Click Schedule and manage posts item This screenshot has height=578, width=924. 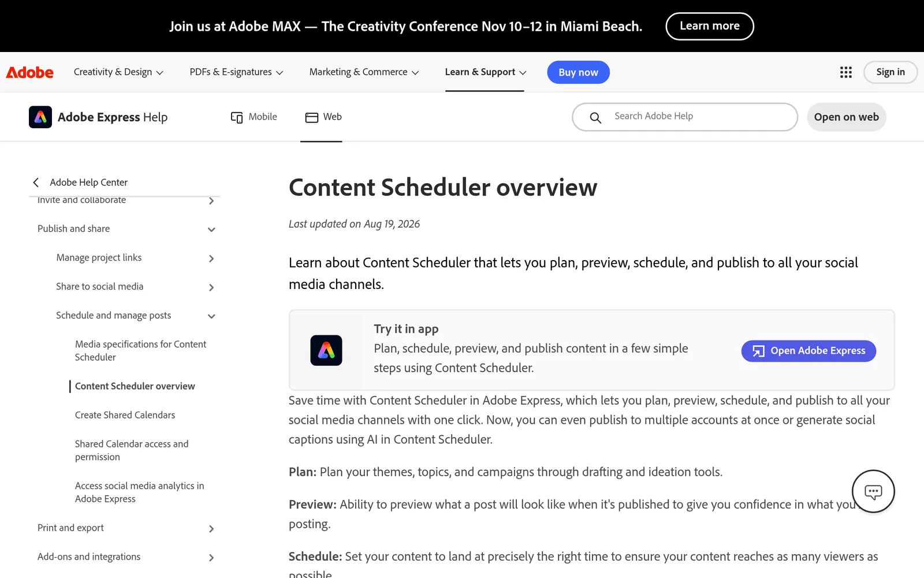[113, 316]
